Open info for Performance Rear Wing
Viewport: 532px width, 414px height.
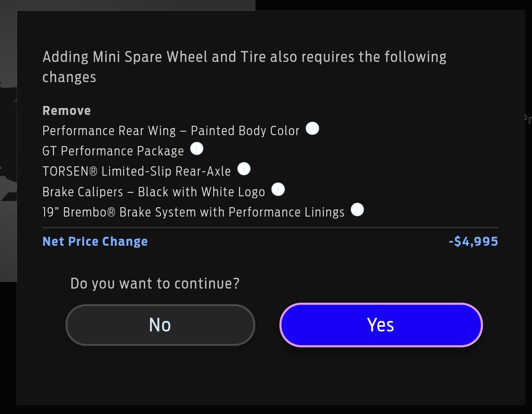click(312, 129)
